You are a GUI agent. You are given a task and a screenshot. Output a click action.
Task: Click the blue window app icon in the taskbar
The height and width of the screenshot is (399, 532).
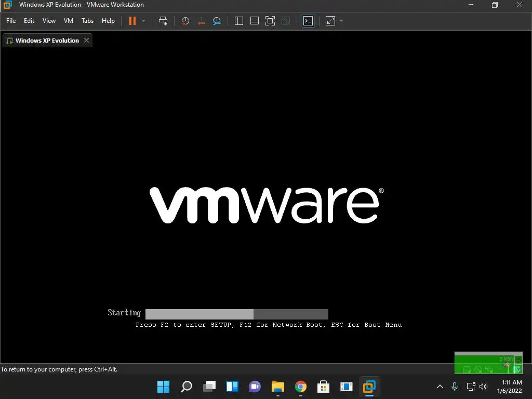tap(347, 387)
